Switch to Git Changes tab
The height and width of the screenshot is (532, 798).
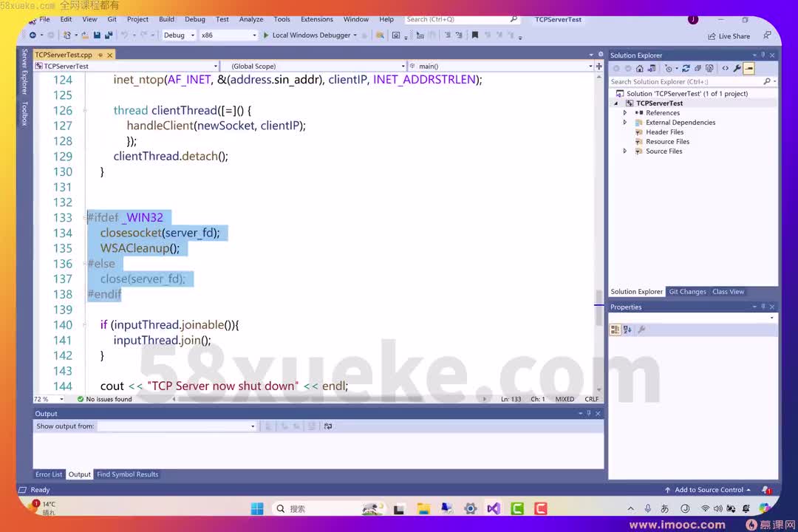coord(687,292)
